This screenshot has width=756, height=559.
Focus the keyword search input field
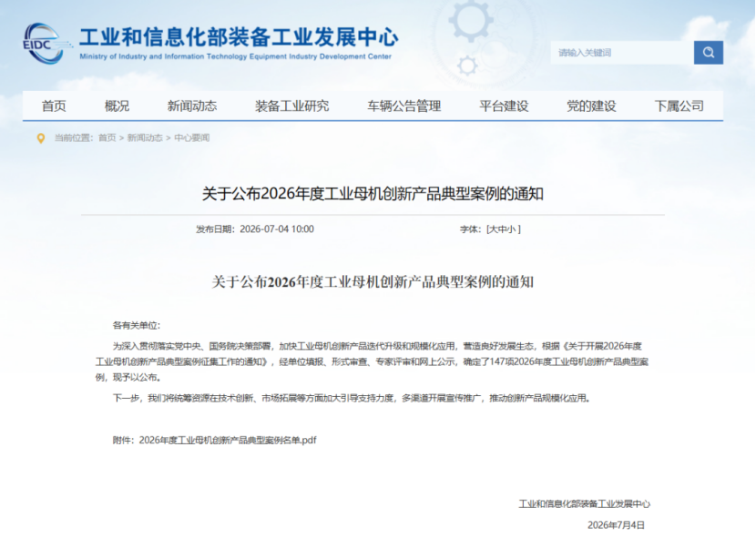click(x=622, y=53)
